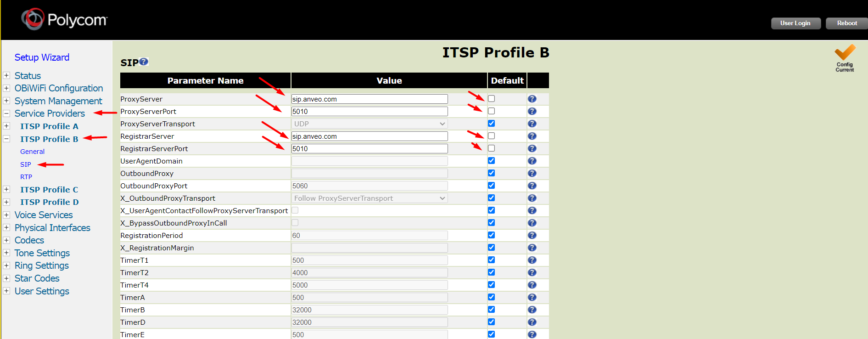Open help for ProxyServer parameter
The width and height of the screenshot is (868, 339).
(532, 99)
